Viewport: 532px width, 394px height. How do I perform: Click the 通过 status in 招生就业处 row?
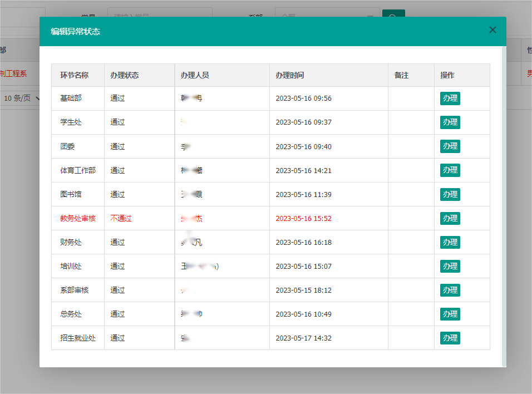[x=117, y=338]
